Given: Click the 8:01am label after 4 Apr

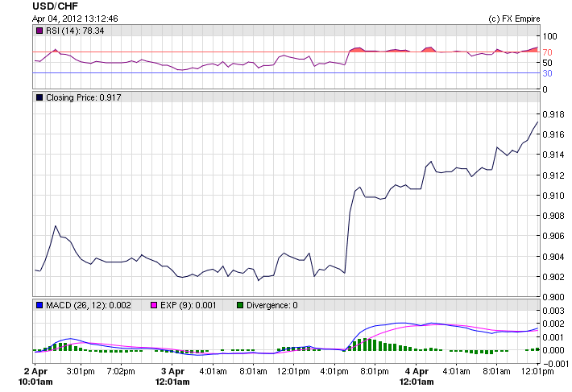Looking at the screenshot, I should click(x=496, y=372).
